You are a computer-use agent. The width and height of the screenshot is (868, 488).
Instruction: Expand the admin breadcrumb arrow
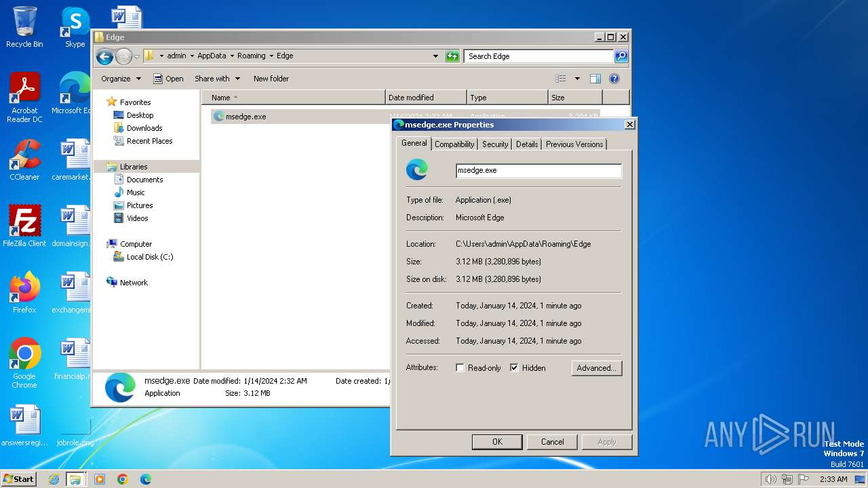pos(192,56)
